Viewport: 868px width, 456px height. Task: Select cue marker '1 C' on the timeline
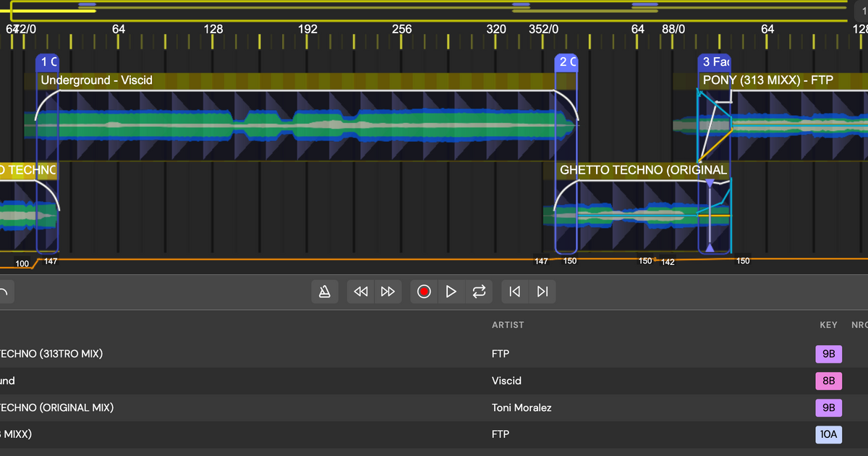(46, 62)
